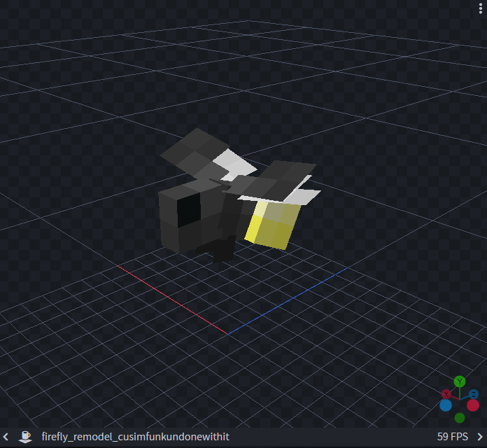Click the large red gizmo circle
The image size is (487, 448).
pyautogui.click(x=473, y=405)
